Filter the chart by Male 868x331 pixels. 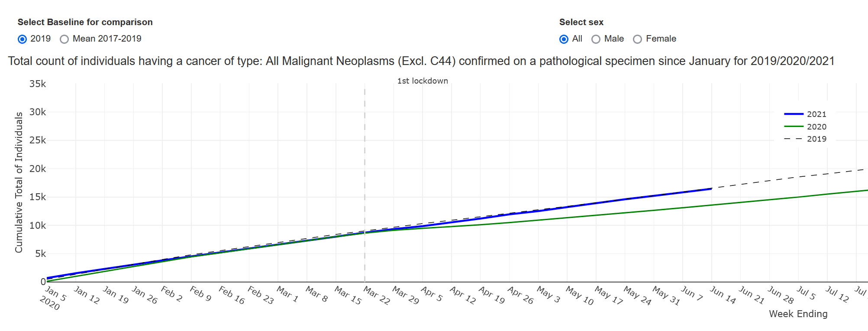tap(596, 39)
